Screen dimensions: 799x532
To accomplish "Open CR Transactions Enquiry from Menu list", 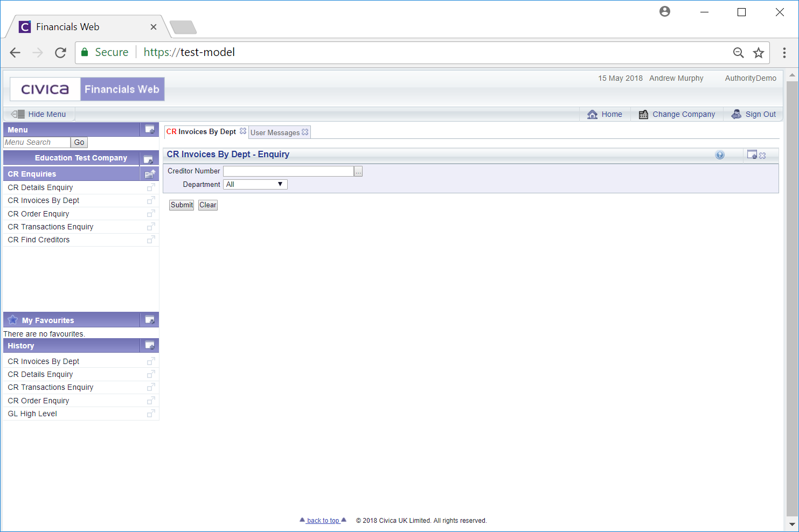I will click(51, 227).
